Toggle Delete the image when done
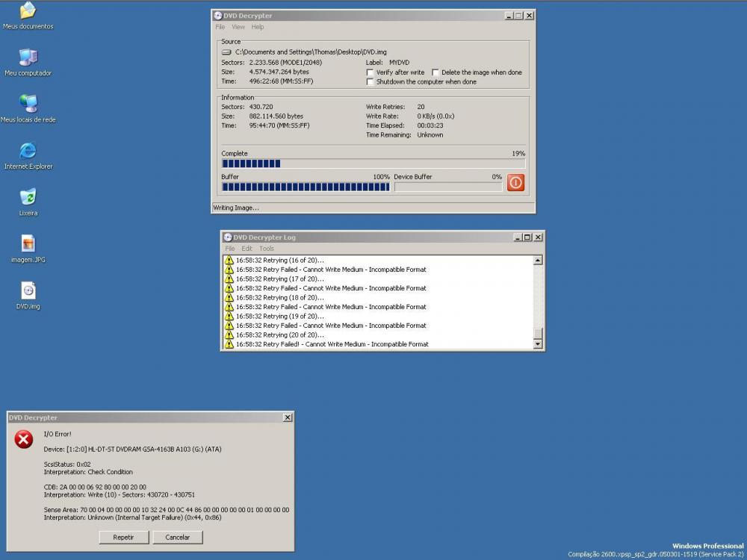 tap(436, 72)
